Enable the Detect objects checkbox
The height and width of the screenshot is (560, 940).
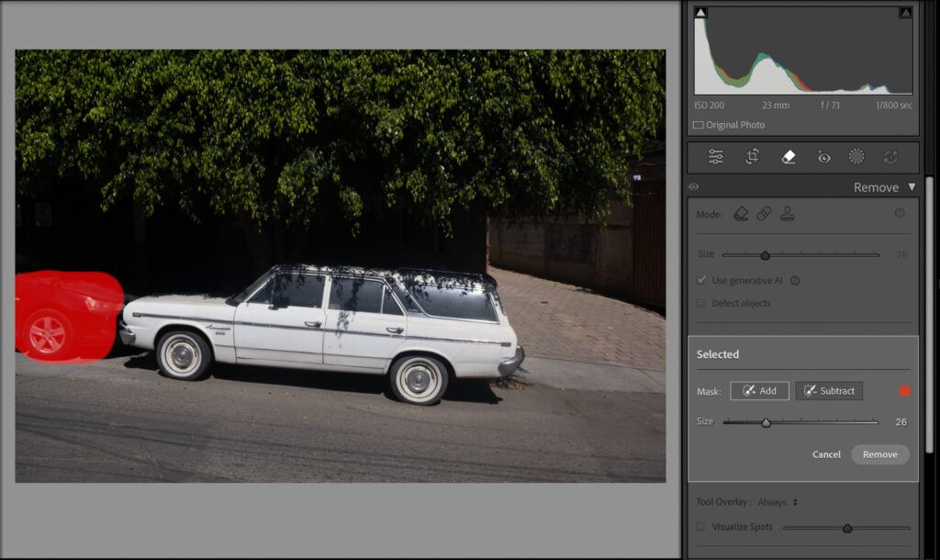point(701,303)
